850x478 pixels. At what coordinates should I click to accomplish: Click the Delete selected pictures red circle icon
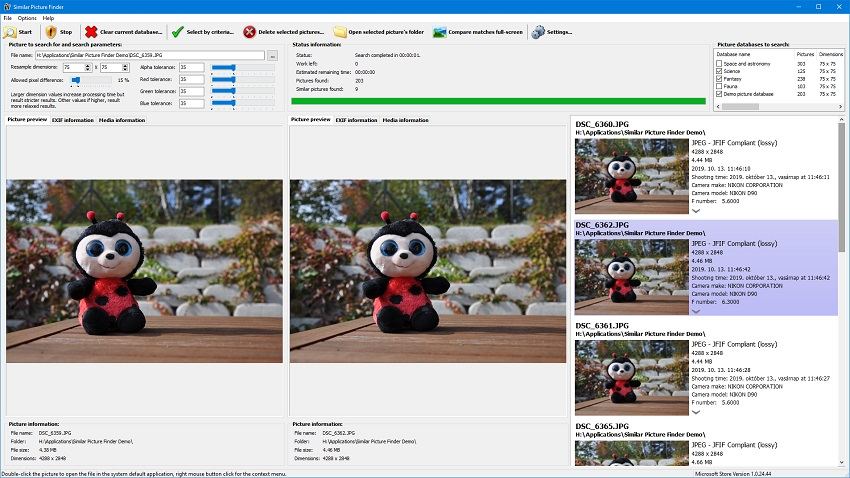tap(249, 32)
